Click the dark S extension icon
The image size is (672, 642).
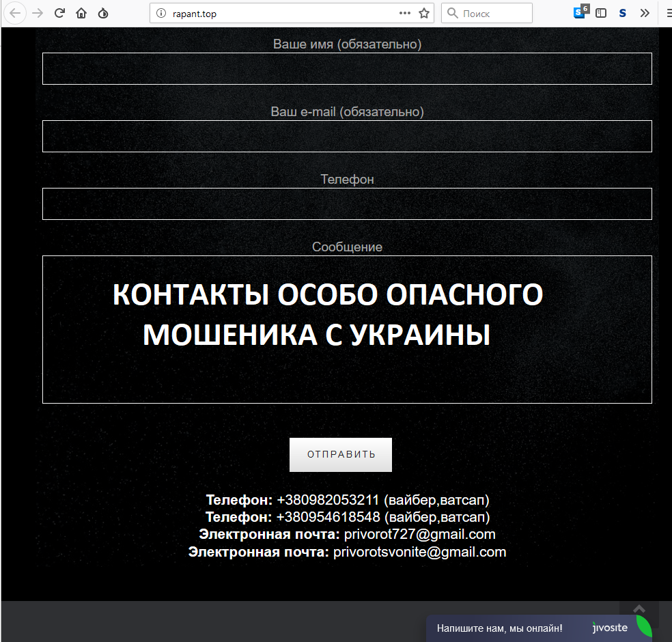click(x=622, y=13)
